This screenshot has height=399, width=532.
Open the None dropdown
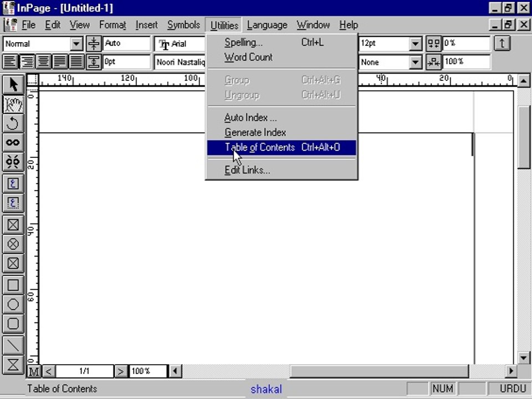(x=415, y=63)
